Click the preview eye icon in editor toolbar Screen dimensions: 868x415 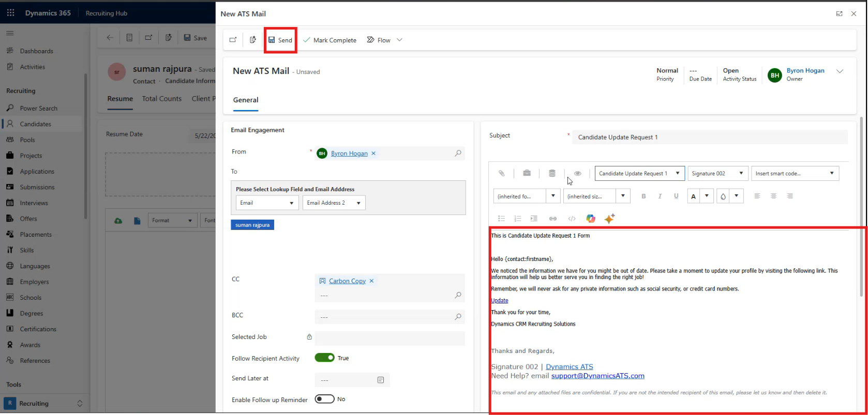[x=578, y=173]
